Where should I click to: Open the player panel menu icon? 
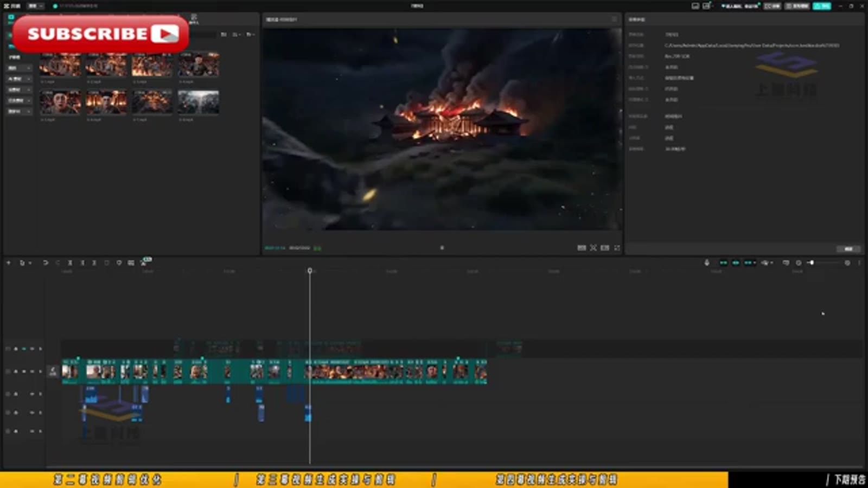coord(614,19)
